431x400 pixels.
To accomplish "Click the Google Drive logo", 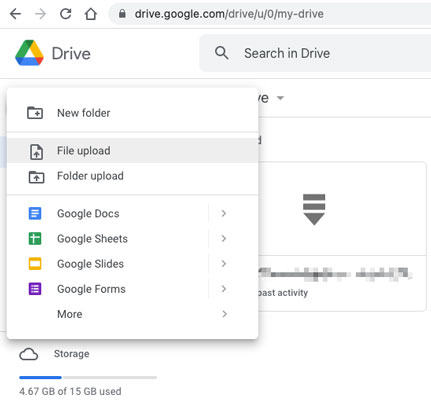I will pos(29,53).
